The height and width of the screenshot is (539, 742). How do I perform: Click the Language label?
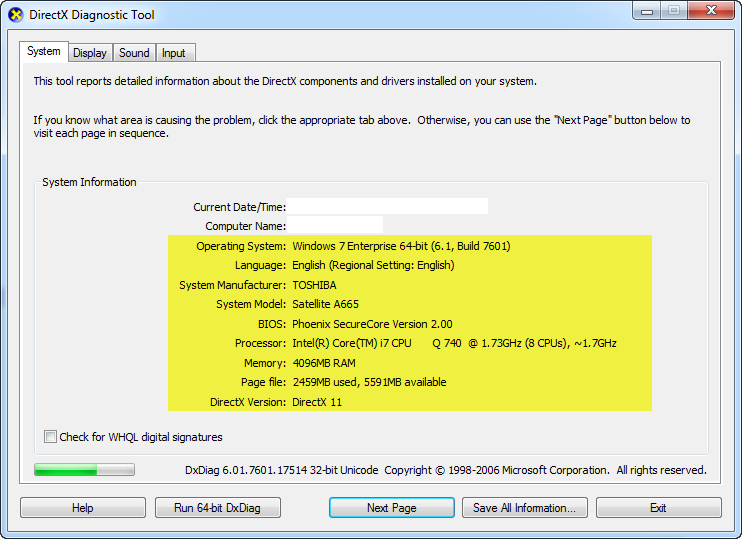(260, 265)
